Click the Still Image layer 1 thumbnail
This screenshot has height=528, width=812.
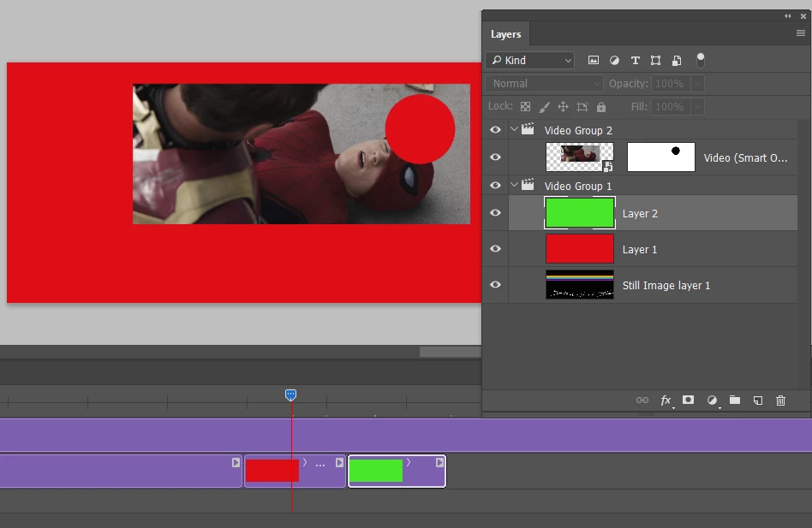point(580,284)
